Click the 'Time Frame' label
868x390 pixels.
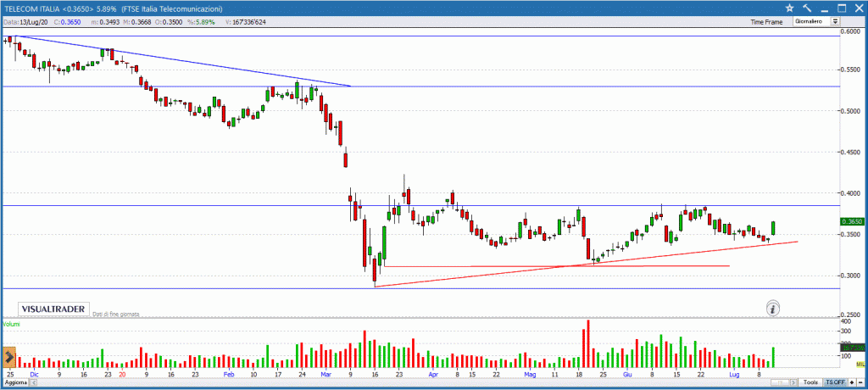pos(766,22)
